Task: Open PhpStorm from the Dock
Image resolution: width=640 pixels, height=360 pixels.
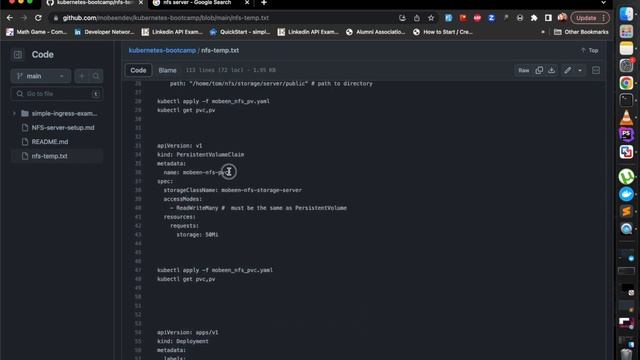Action: pos(626,135)
